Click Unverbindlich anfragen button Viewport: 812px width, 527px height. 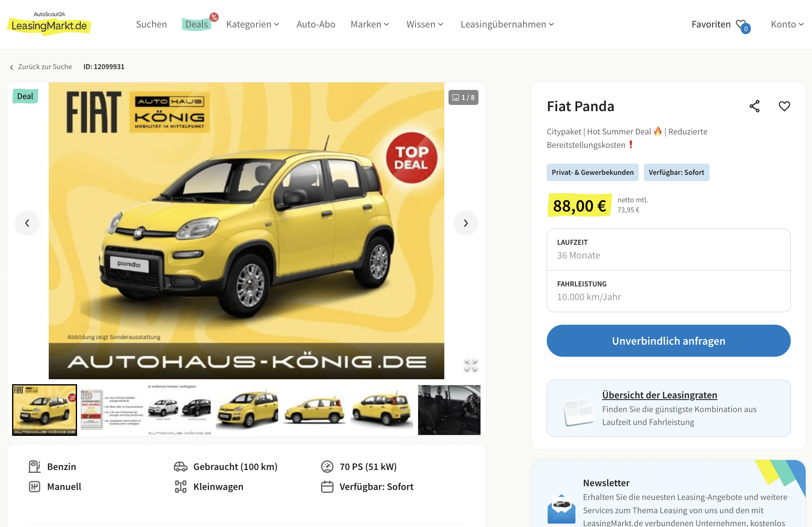click(x=668, y=341)
